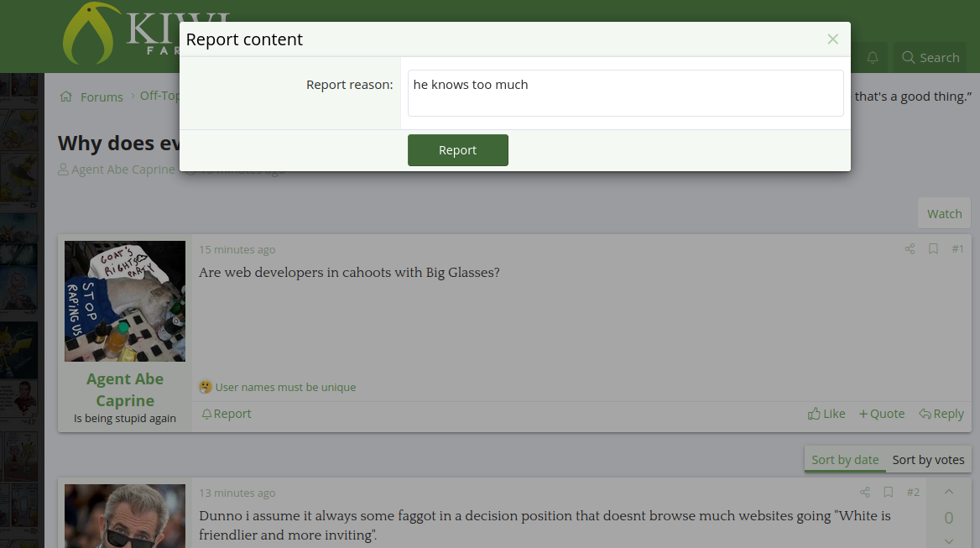The width and height of the screenshot is (980, 548).
Task: Click the "Is being stupid again" user title
Action: point(125,418)
